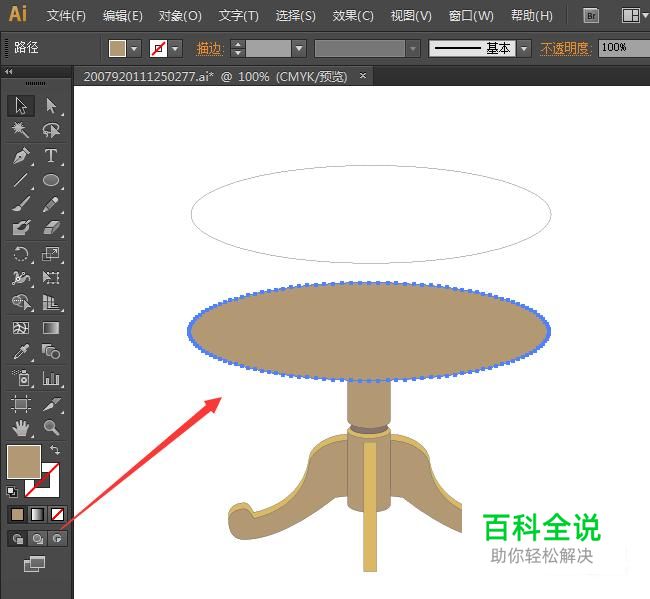Image resolution: width=650 pixels, height=599 pixels.
Task: Open the 效果(C) menu
Action: click(353, 16)
